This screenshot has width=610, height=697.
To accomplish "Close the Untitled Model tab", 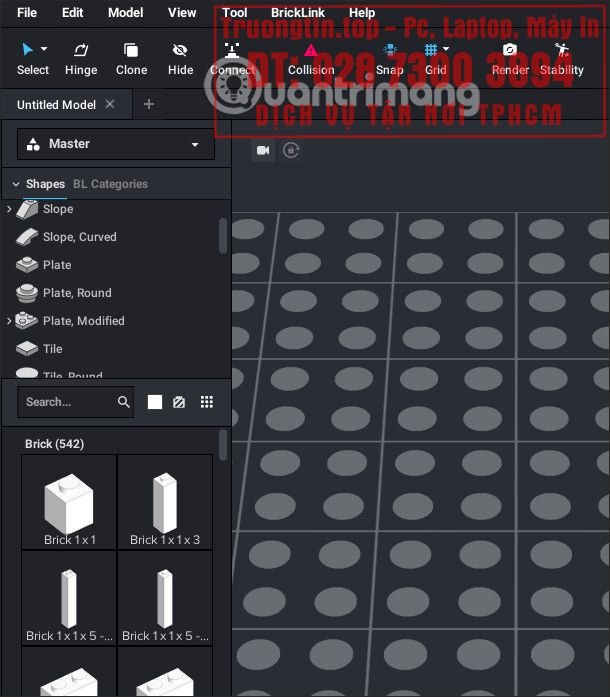I will 110,104.
